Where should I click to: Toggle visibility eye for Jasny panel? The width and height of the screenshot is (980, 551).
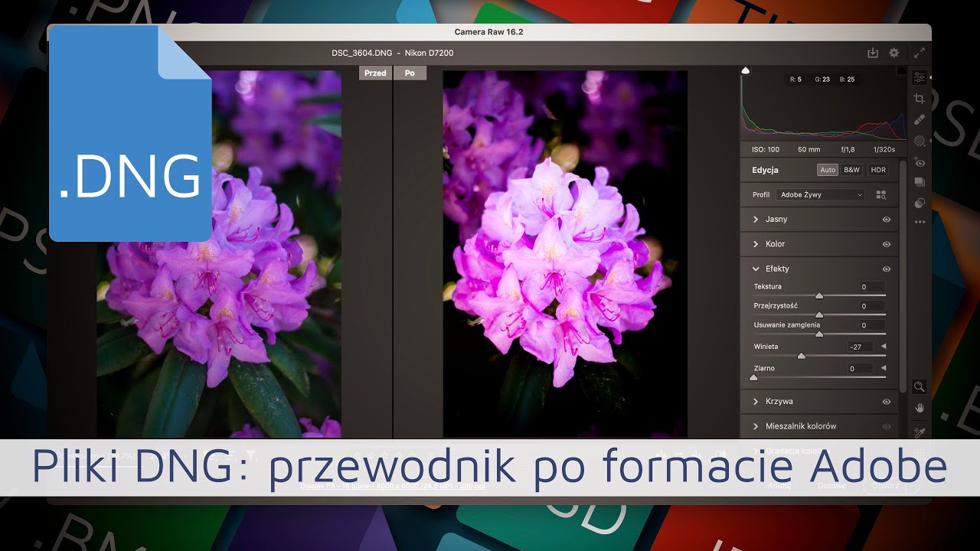(x=887, y=220)
